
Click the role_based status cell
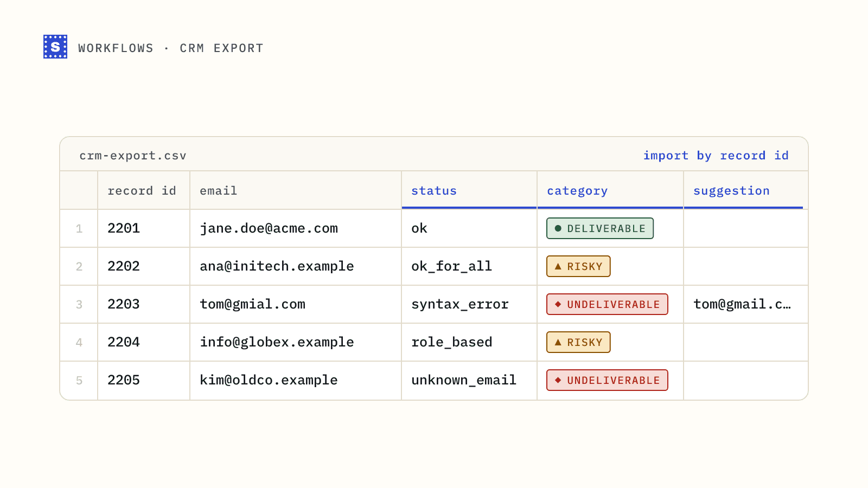[469, 342]
